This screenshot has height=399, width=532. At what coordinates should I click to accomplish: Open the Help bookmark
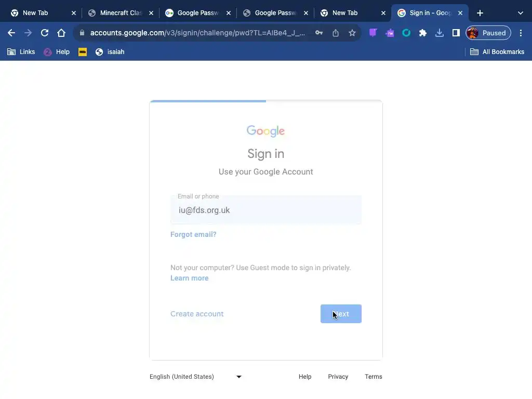click(57, 52)
